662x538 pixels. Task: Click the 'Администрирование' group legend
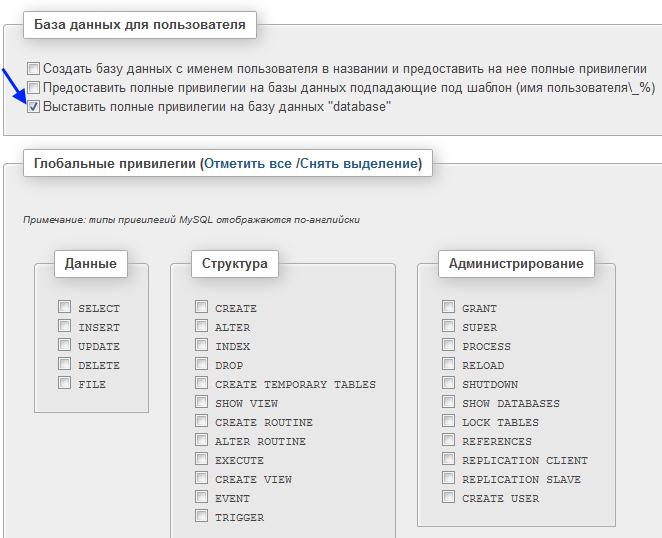point(516,264)
